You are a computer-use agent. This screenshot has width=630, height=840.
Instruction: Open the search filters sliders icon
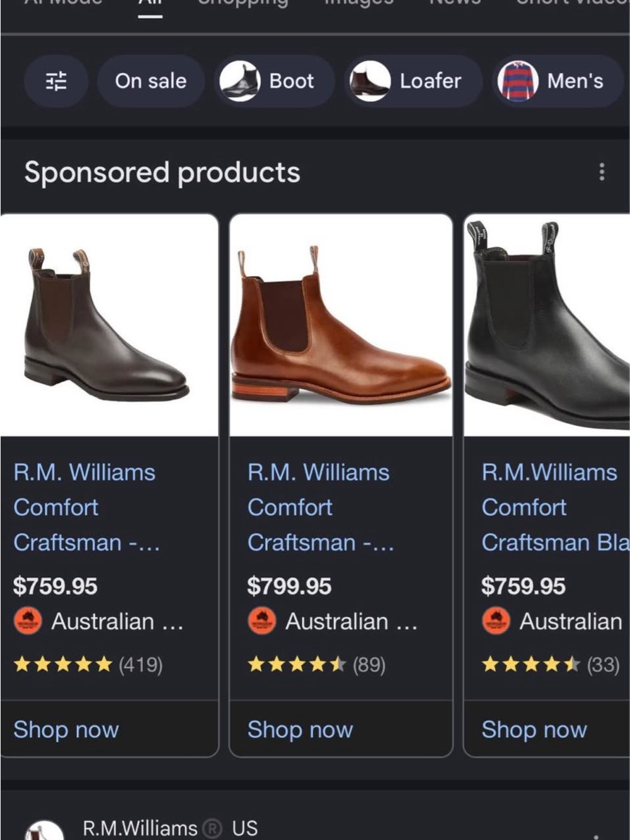coord(56,81)
